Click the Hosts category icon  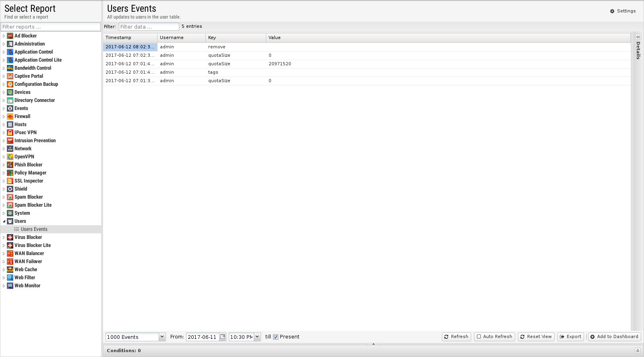10,125
